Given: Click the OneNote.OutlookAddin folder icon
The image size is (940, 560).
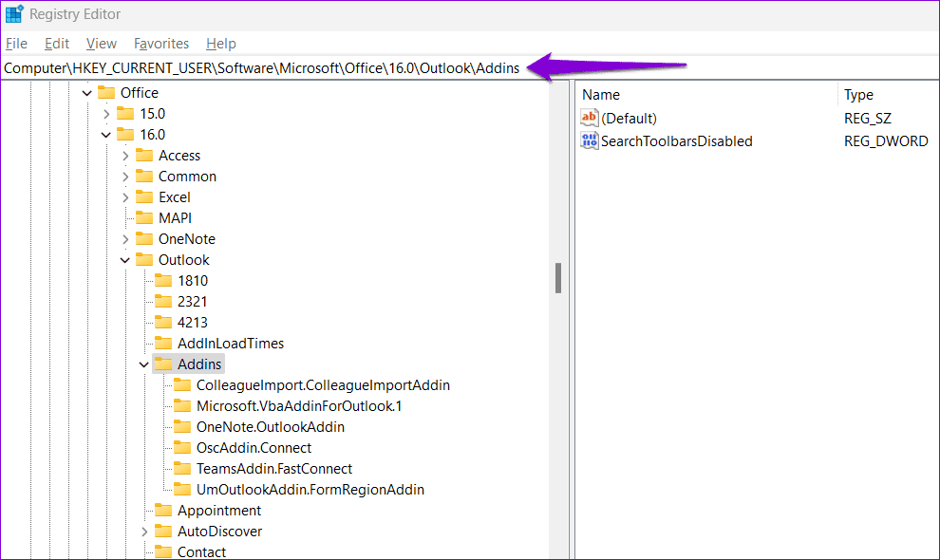Looking at the screenshot, I should (x=182, y=427).
